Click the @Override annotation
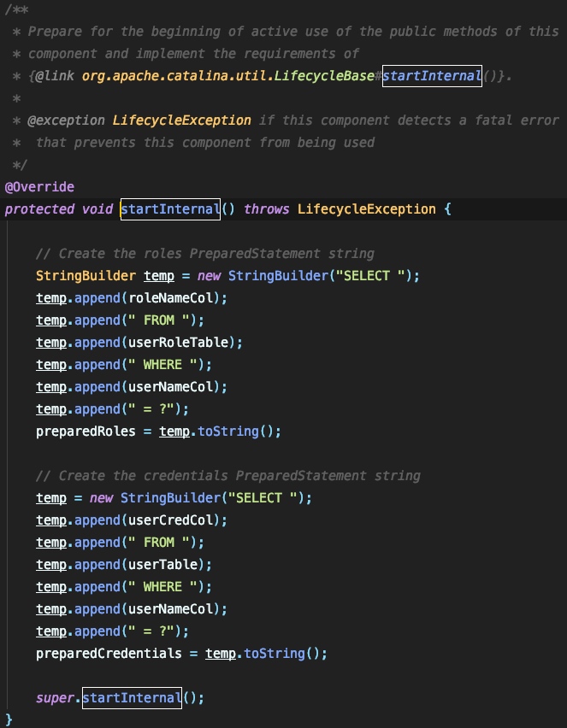The image size is (567, 728). pos(39,187)
